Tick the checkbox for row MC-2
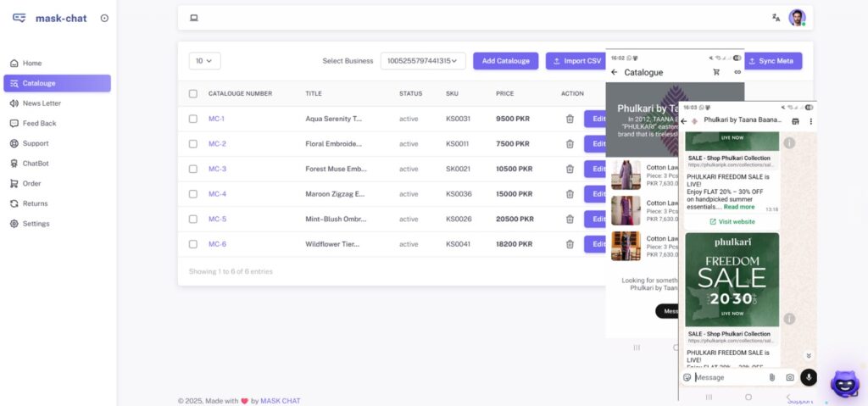The height and width of the screenshot is (406, 868). [x=193, y=144]
